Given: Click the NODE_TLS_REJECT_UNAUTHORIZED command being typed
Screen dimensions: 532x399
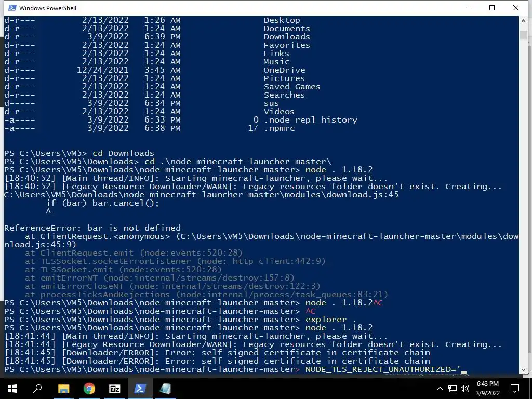Looking at the screenshot, I should click(x=383, y=369).
